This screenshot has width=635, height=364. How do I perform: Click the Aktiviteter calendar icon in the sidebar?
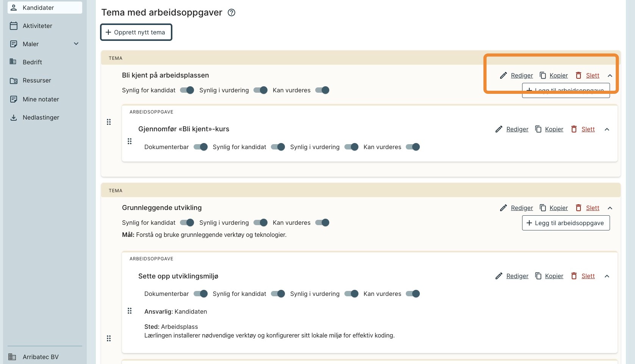[14, 26]
